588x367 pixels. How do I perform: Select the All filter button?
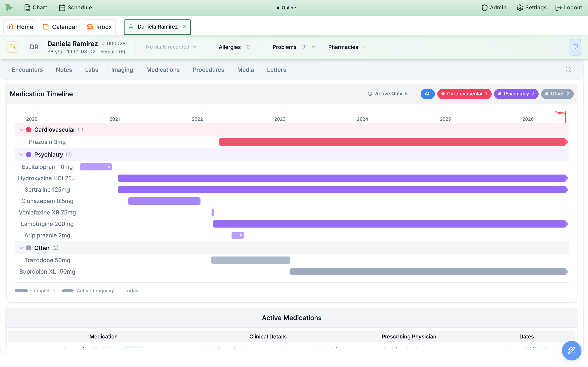(x=427, y=94)
